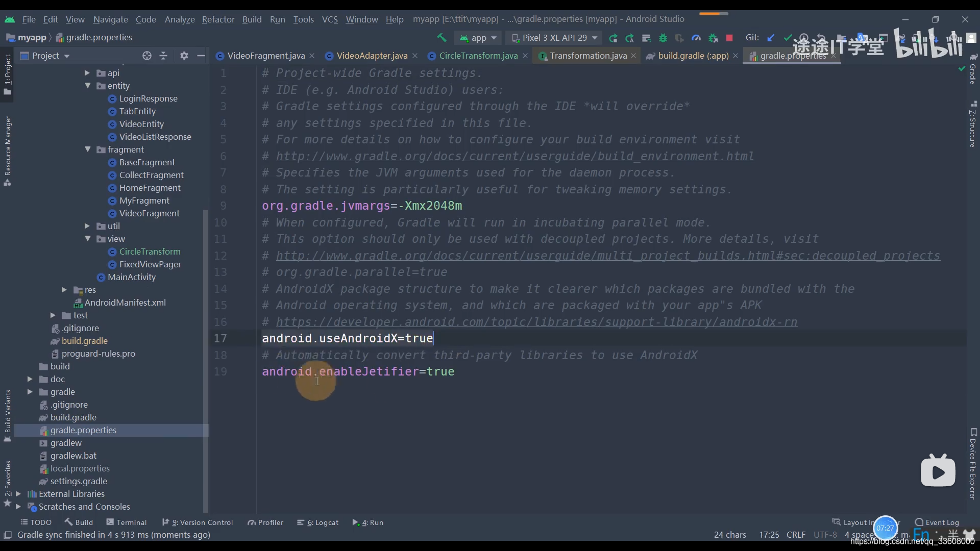
Task: Hide the Project panel with minus icon
Action: coord(201,56)
